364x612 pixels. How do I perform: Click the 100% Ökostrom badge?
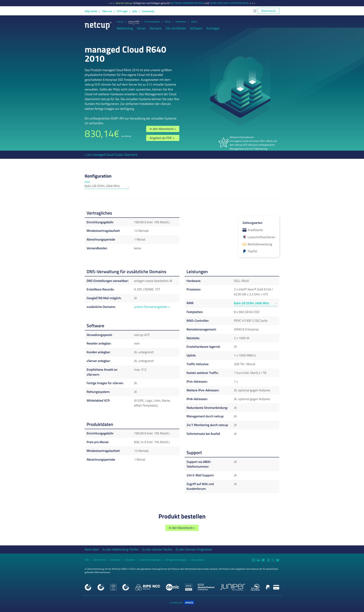tap(255, 587)
